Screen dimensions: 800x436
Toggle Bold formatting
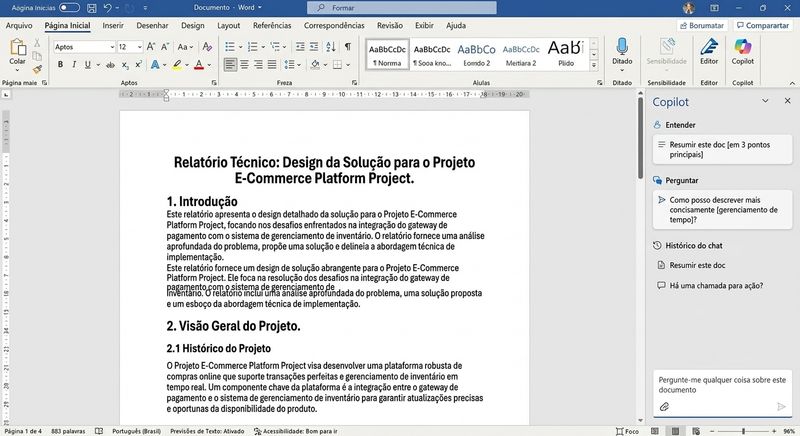pos(60,65)
